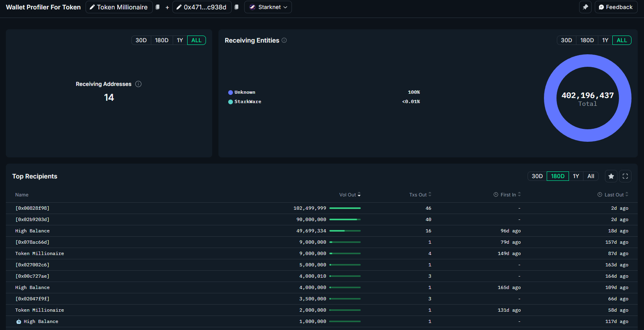The image size is (644, 330).
Task: Open the Starknet chain dropdown
Action: pos(268,7)
